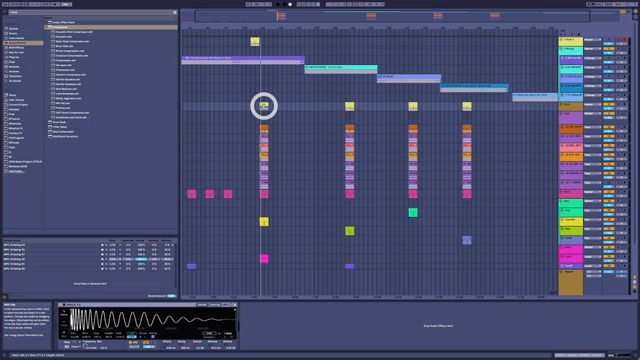The width and height of the screenshot is (640, 360).
Task: Toggle activator of 1 Kick 2 track
Action: click(609, 40)
